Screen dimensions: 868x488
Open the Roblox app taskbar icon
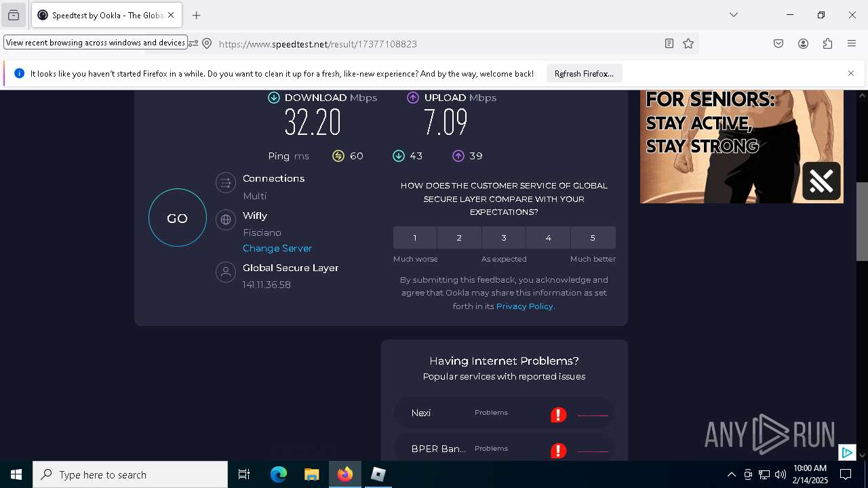point(378,474)
